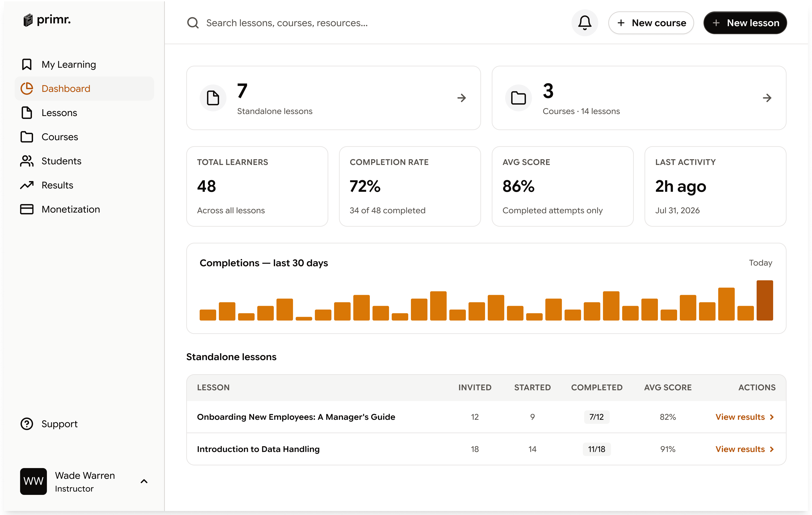Click the Courses folder icon in sidebar
This screenshot has height=515, width=812.
point(27,137)
